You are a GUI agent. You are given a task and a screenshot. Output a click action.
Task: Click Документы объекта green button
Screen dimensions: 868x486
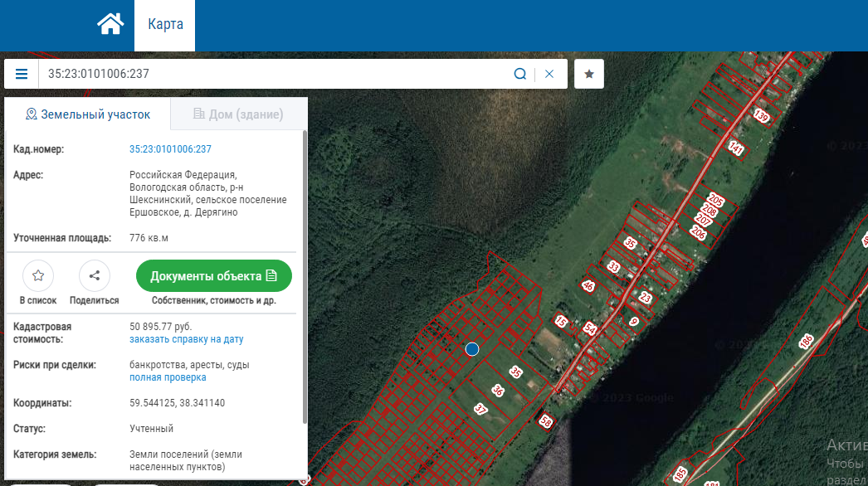pos(213,275)
